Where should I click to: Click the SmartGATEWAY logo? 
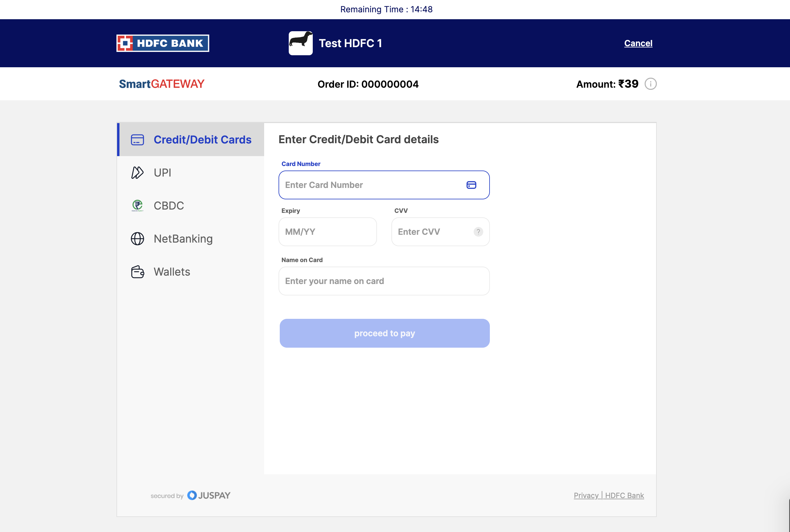coord(161,84)
